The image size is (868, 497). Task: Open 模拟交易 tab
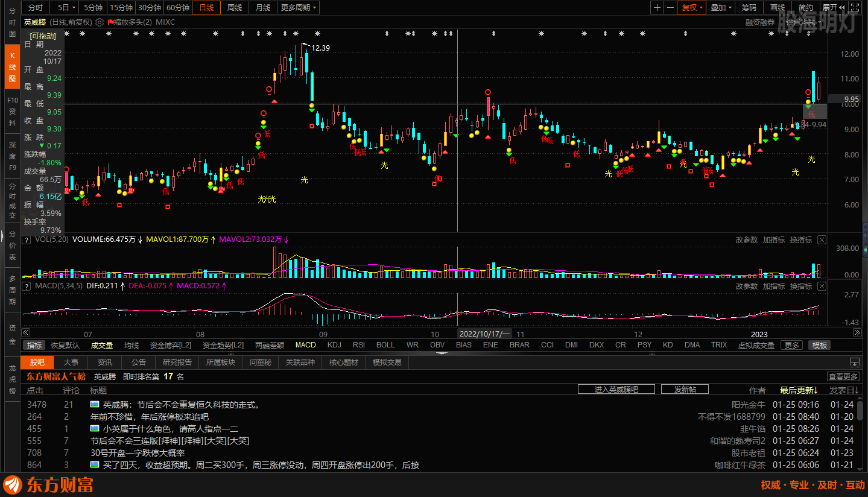coord(387,362)
